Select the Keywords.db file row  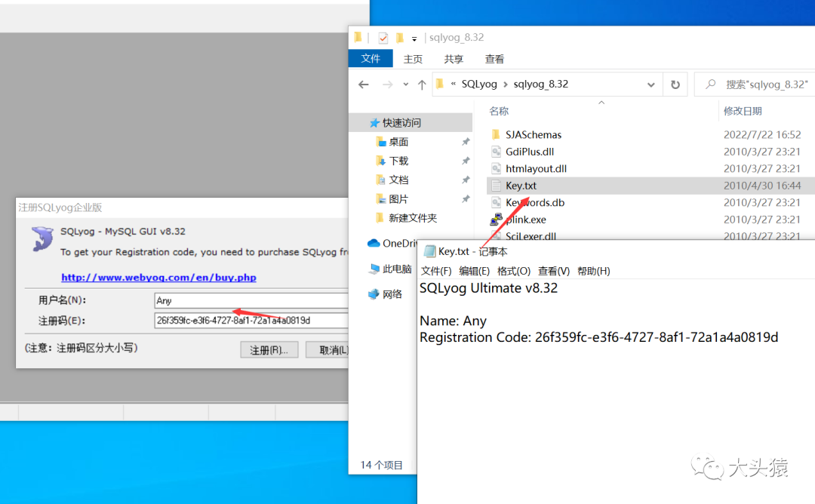pyautogui.click(x=650, y=203)
